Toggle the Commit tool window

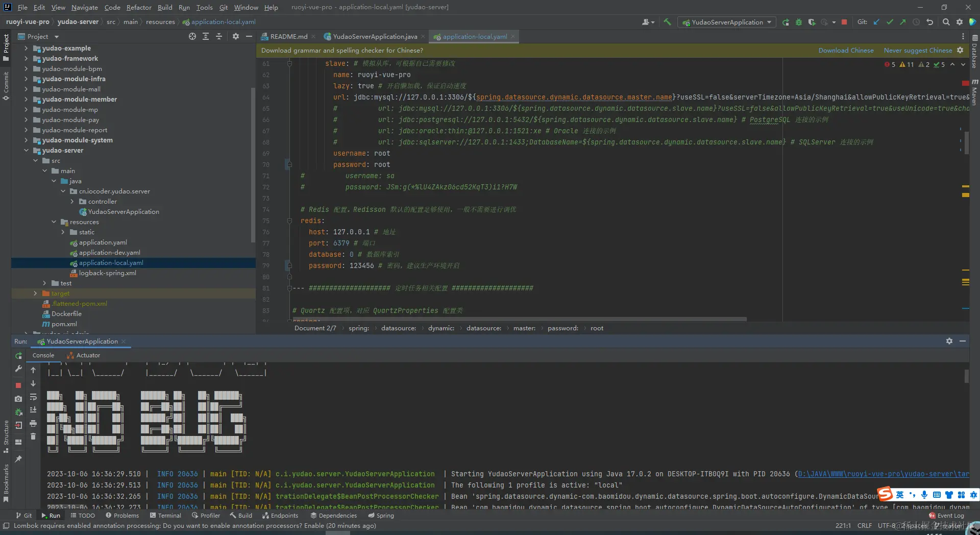(6, 86)
